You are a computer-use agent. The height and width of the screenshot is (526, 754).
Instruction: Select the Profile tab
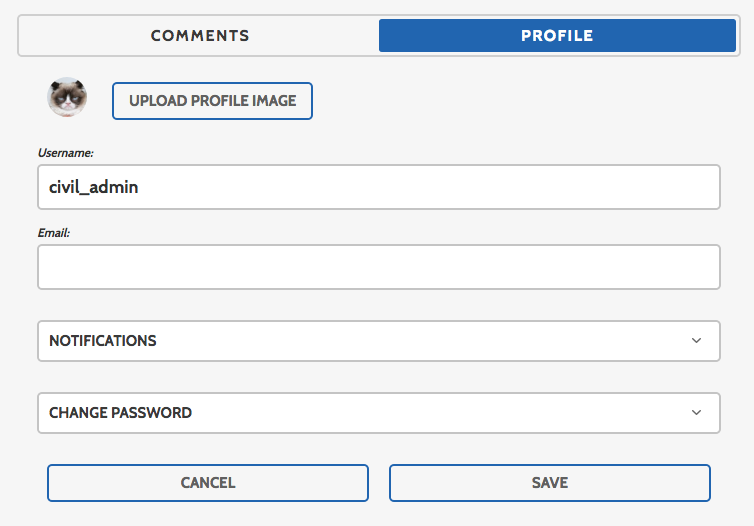point(557,36)
